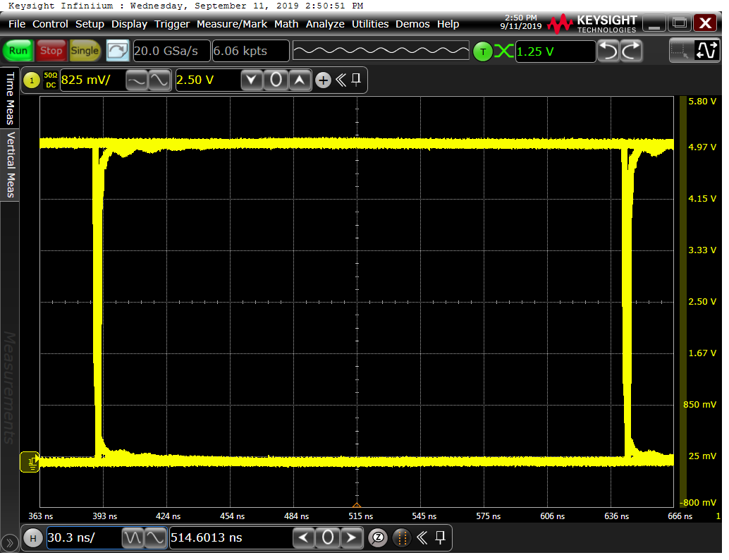This screenshot has width=729, height=560.
Task: Open the Analyze menu
Action: (325, 24)
